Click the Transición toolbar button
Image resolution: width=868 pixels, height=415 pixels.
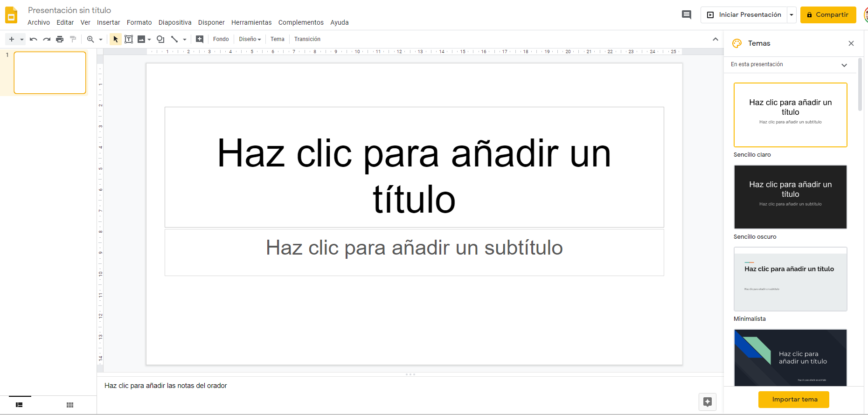307,39
